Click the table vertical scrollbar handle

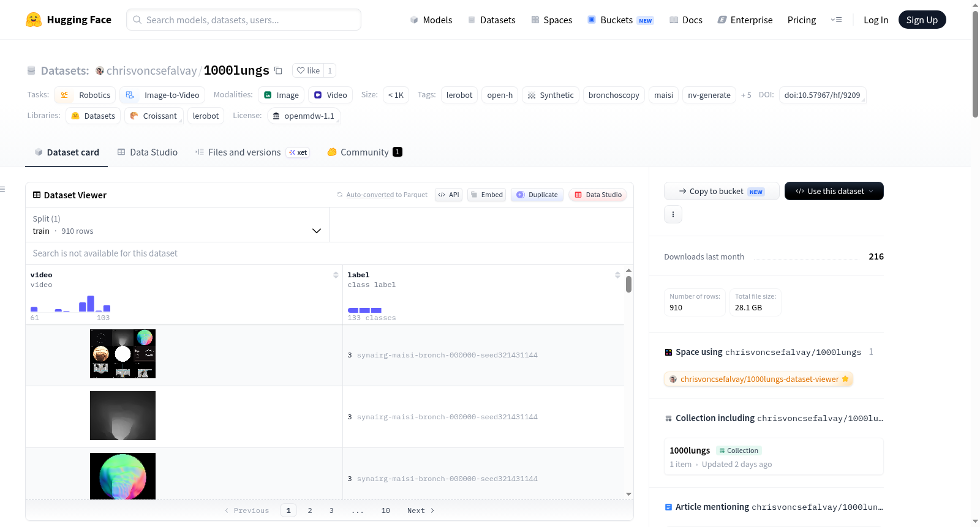pos(628,284)
